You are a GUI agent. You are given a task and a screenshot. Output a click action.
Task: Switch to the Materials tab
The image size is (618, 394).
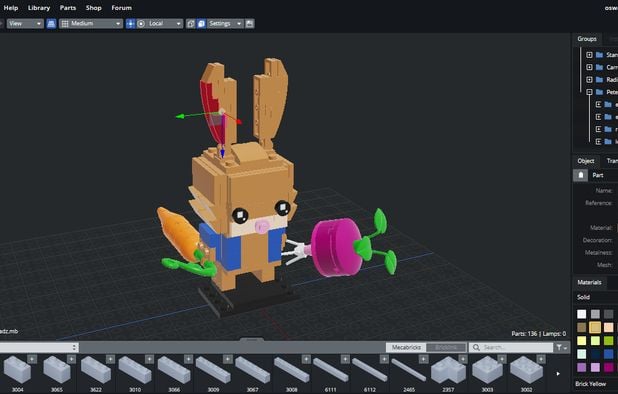[x=589, y=282]
